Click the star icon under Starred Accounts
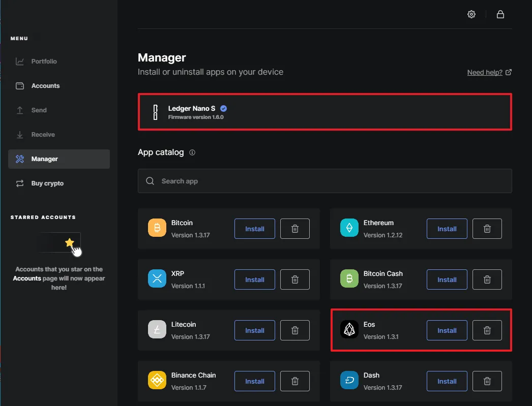 70,242
